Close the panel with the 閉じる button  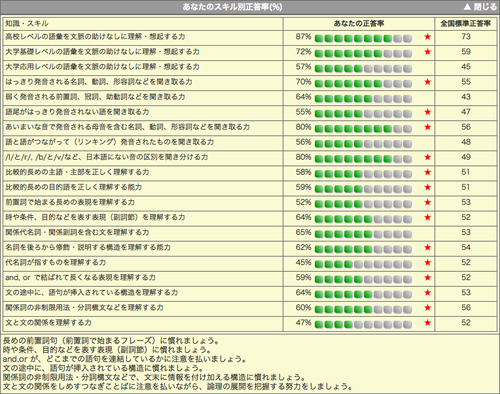coord(480,7)
